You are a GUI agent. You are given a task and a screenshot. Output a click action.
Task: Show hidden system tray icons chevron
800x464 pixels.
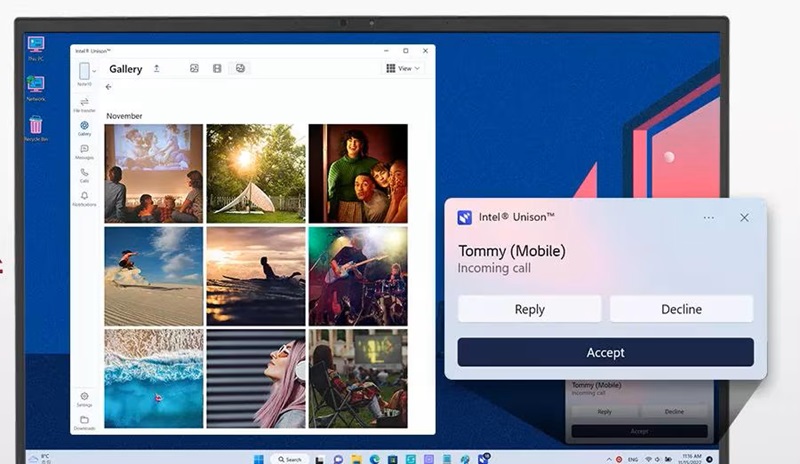click(609, 459)
